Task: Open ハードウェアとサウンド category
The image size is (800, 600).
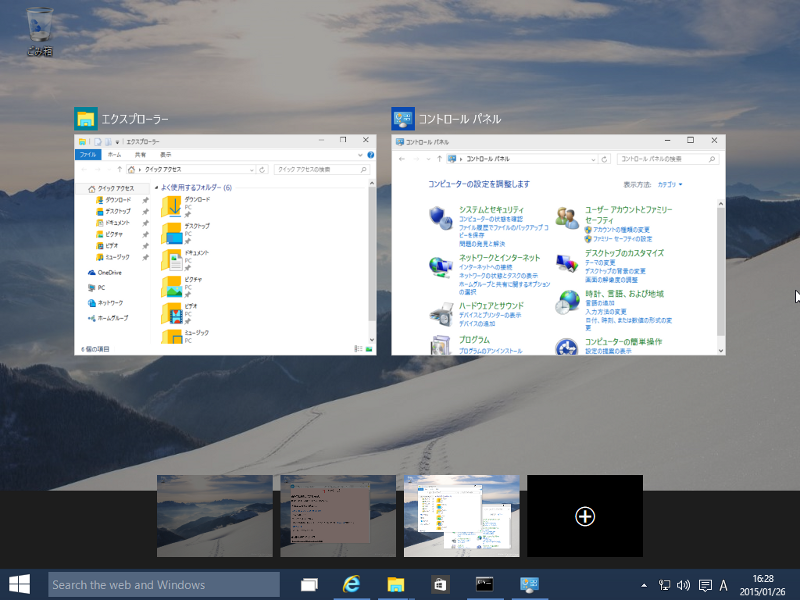Action: (491, 306)
